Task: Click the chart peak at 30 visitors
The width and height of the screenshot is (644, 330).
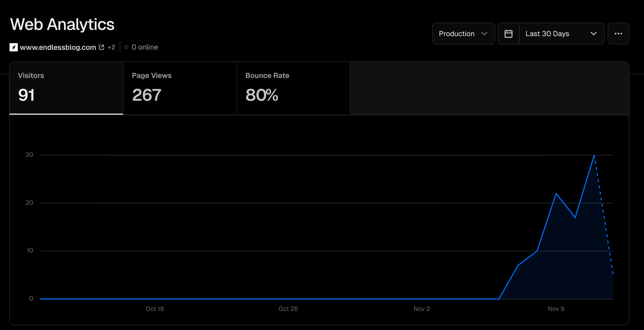Action: [594, 155]
